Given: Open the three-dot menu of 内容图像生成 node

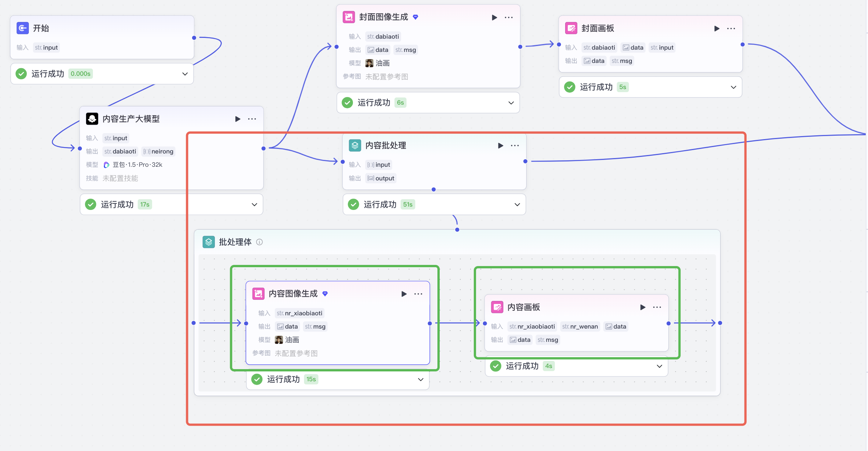Looking at the screenshot, I should [418, 294].
